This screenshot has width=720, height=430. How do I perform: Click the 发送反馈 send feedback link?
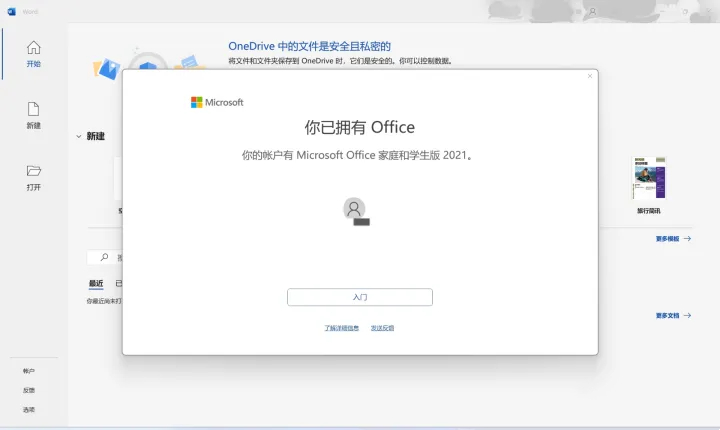tap(382, 328)
